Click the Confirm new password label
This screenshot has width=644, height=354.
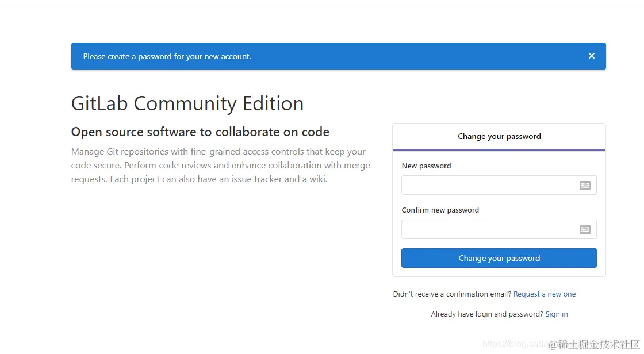(x=440, y=210)
